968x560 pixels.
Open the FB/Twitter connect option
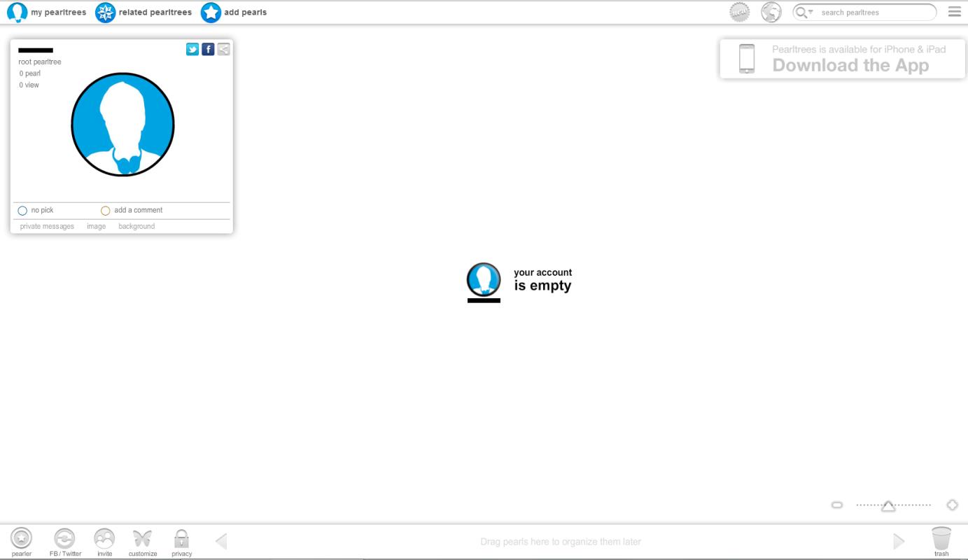pos(65,542)
